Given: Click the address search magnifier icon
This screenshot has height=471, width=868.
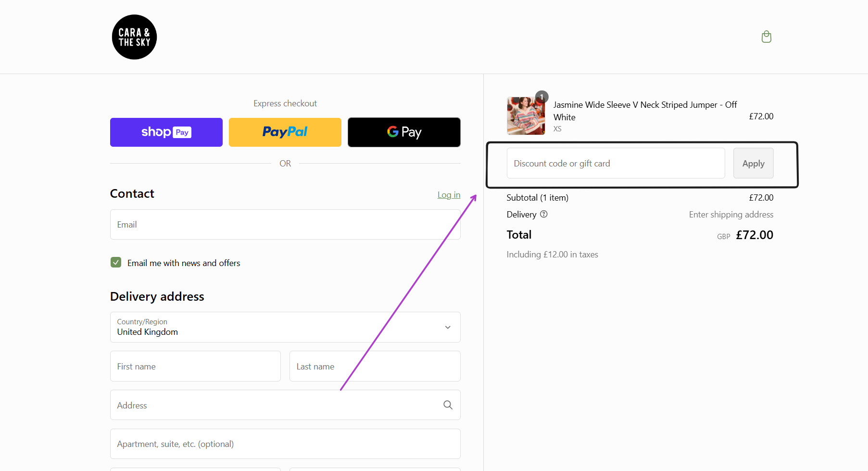Looking at the screenshot, I should (x=448, y=405).
